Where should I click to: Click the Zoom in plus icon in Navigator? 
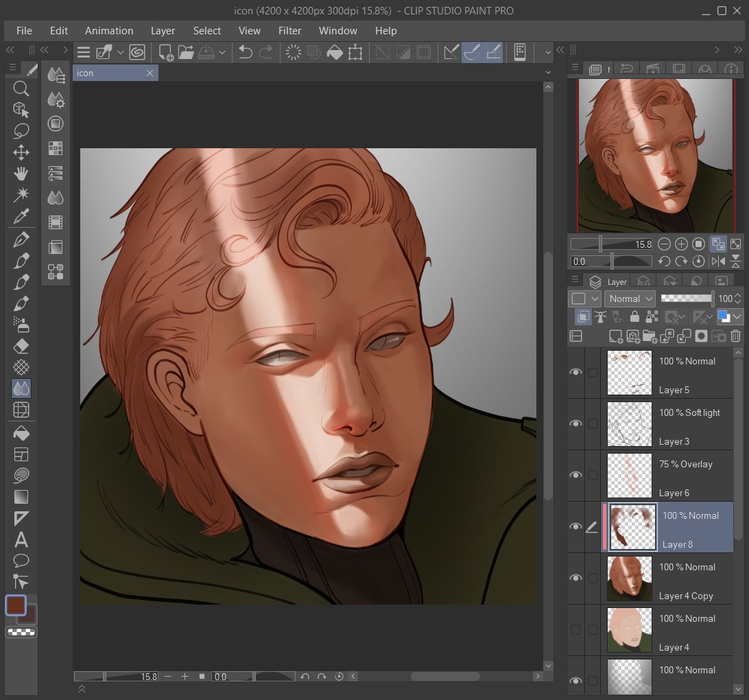pyautogui.click(x=681, y=244)
